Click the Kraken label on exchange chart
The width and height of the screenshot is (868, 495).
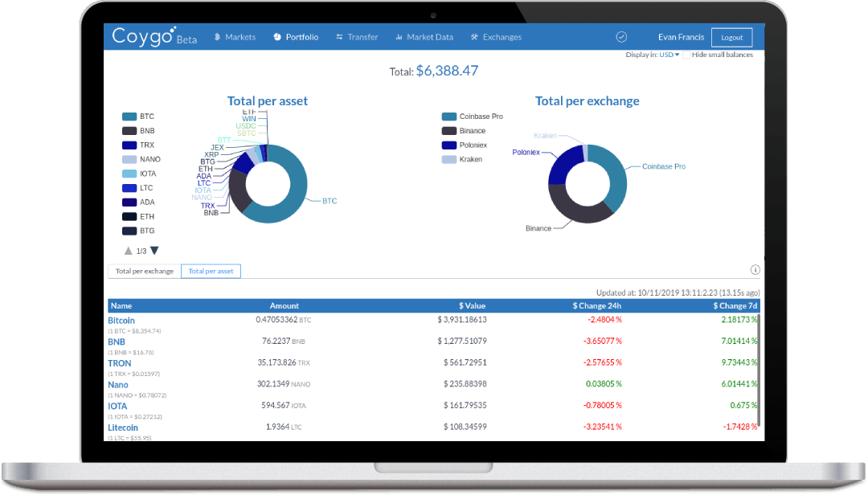(545, 136)
